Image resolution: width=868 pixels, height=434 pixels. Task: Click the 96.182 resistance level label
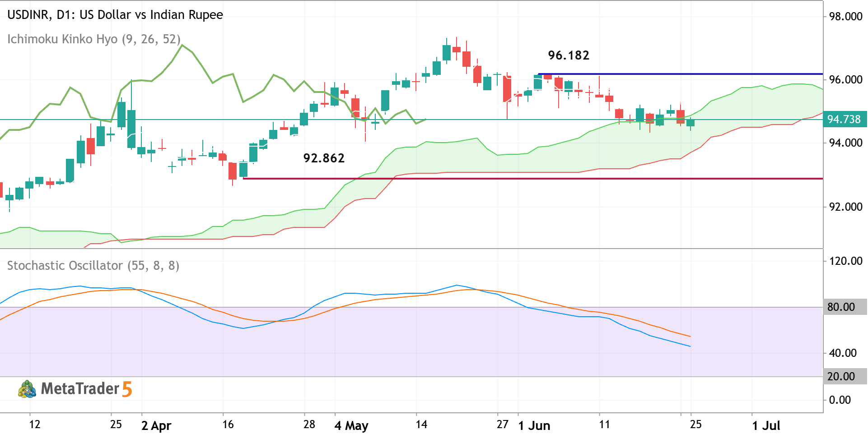coord(569,55)
